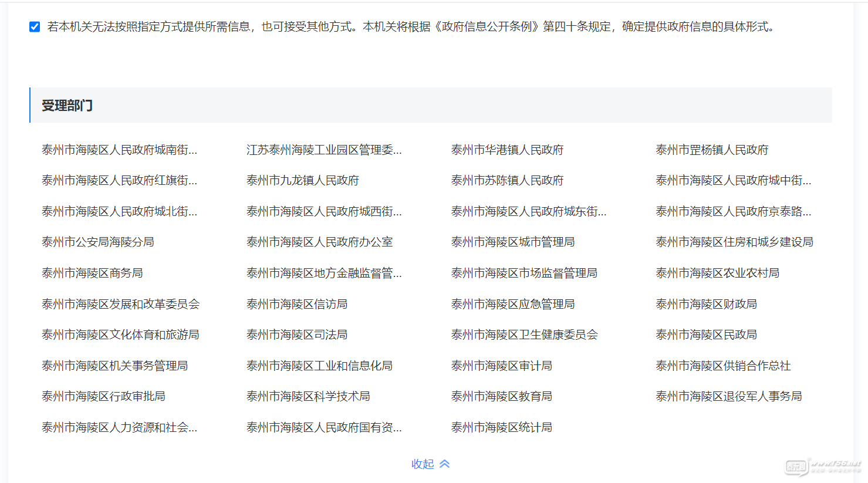This screenshot has width=868, height=483.
Task: Click the double chevron next to 收起
Action: 445,464
